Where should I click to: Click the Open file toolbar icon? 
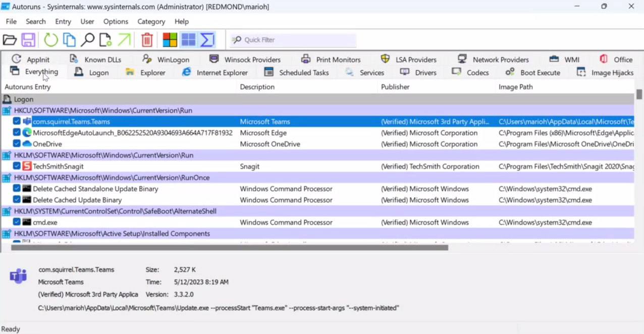[x=10, y=39]
